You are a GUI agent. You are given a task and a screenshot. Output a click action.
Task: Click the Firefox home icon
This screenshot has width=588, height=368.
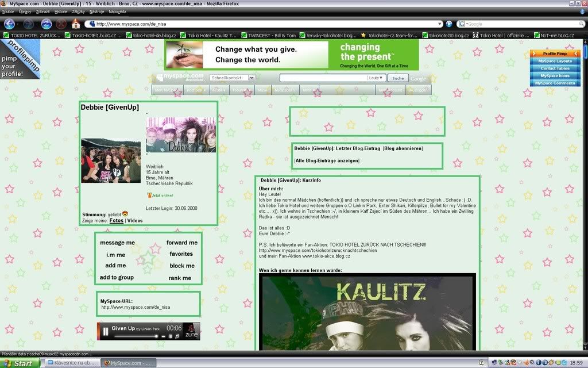pyautogui.click(x=76, y=24)
